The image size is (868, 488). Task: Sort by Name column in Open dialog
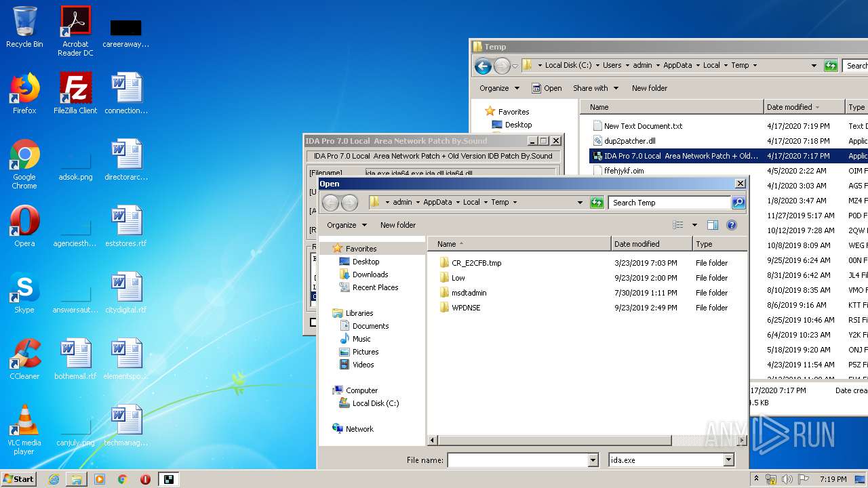[520, 244]
